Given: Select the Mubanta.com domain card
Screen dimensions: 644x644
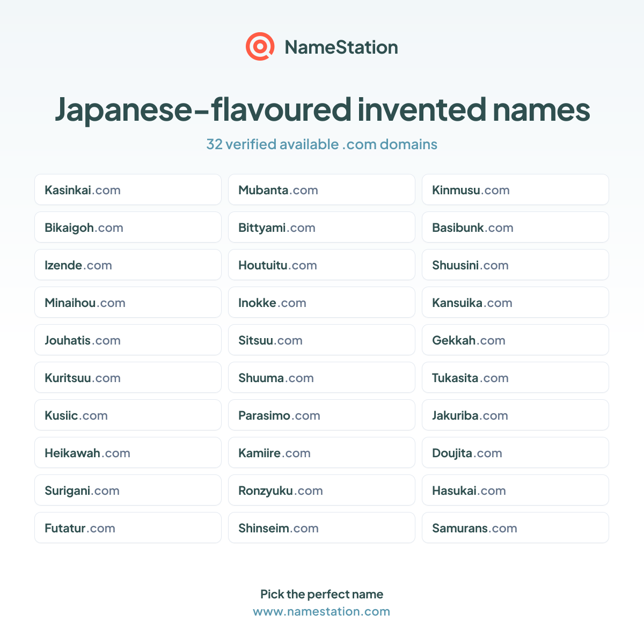Looking at the screenshot, I should coord(322,189).
